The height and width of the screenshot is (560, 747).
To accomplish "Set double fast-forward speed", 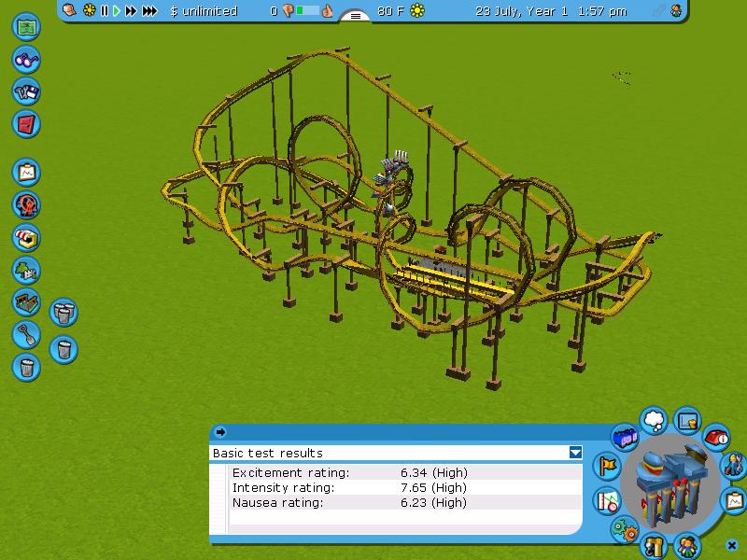I will pos(131,10).
